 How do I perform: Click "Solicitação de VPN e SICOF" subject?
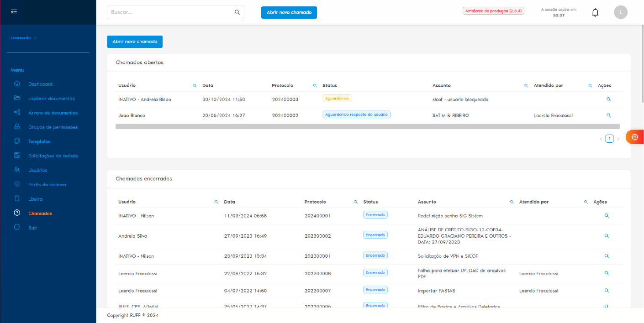tap(448, 256)
